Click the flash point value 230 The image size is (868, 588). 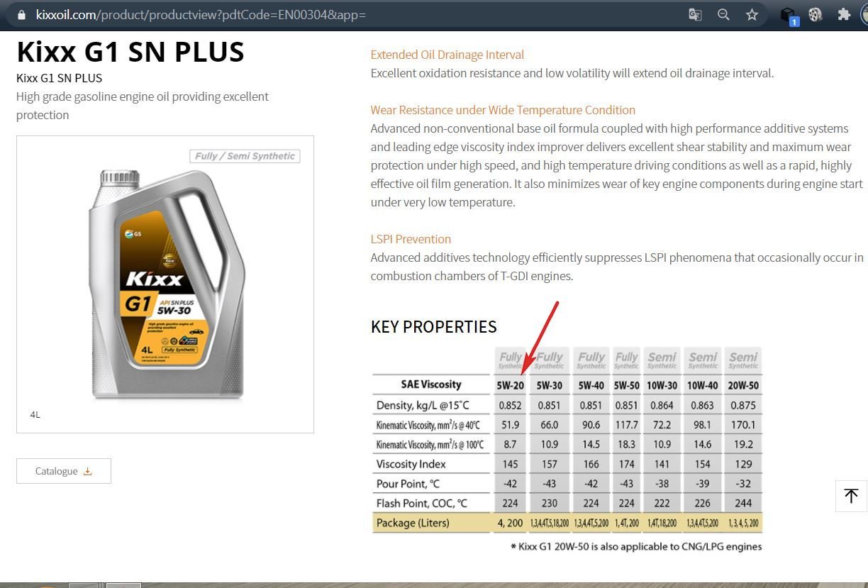(x=550, y=504)
